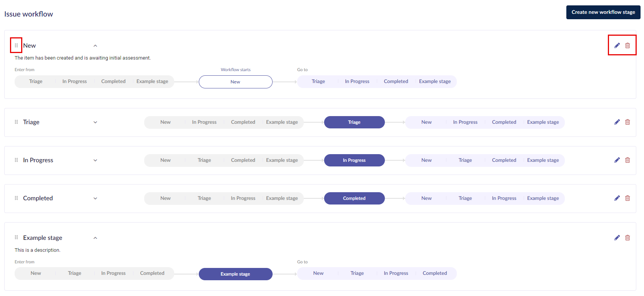This screenshot has height=296, width=644.
Task: Select the Triage stage title
Action: pos(31,122)
